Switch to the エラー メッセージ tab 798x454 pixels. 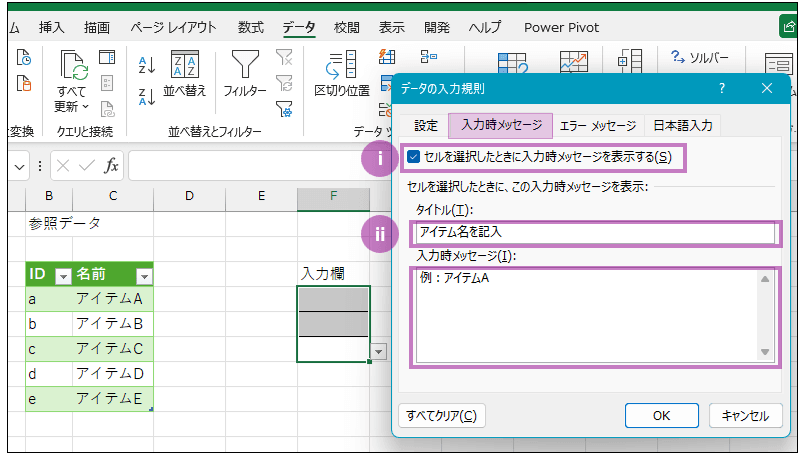(597, 125)
